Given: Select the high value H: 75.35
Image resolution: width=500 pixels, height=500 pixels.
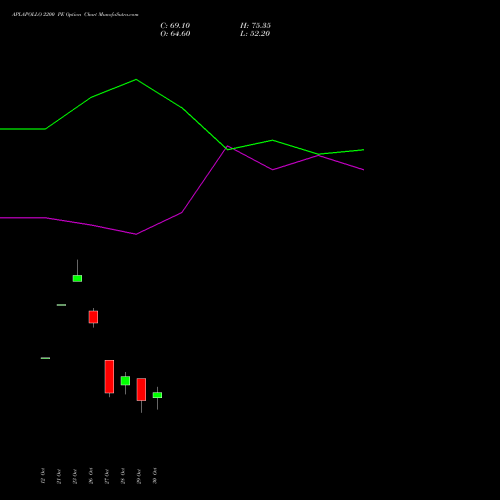Looking at the screenshot, I should click(255, 25).
